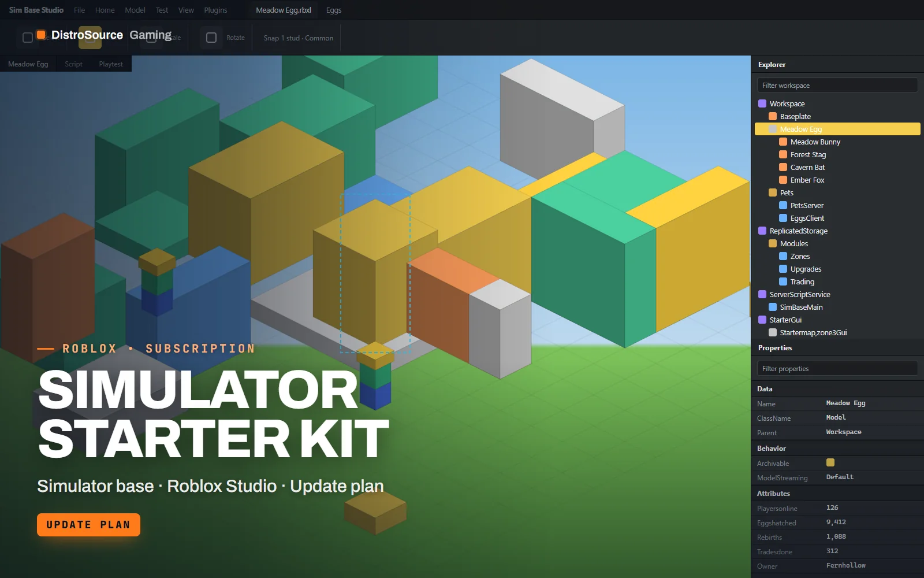Open the View menu
Screen dimensions: 924x578
[186, 10]
